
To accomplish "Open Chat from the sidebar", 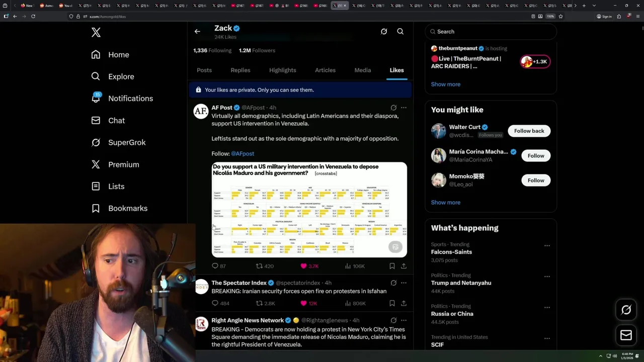I will [108, 120].
